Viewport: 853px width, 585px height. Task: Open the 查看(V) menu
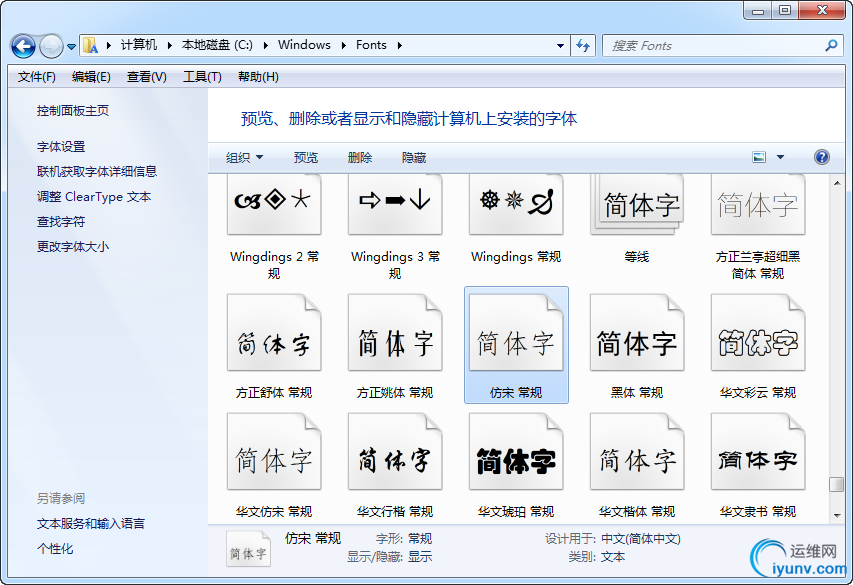(146, 77)
